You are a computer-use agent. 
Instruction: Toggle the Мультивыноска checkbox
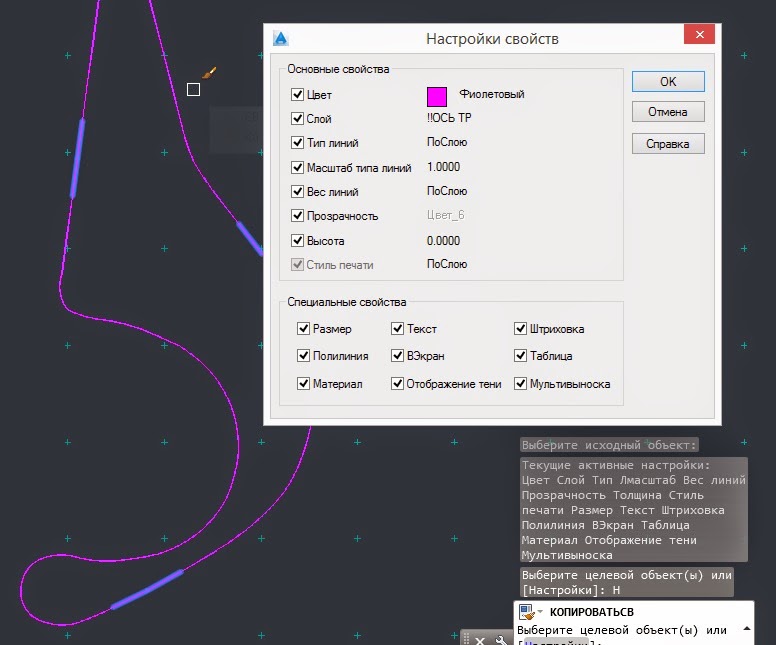click(520, 384)
